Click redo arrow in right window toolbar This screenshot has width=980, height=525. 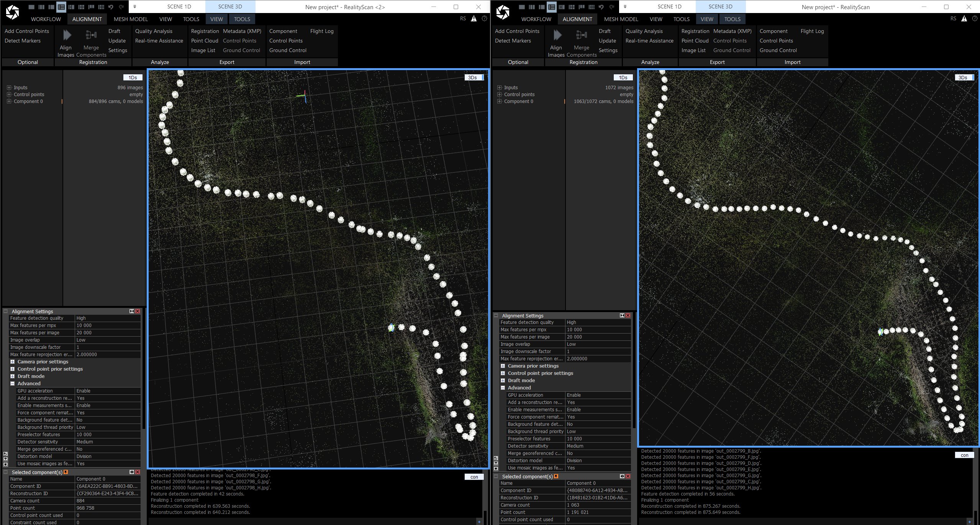coord(611,7)
